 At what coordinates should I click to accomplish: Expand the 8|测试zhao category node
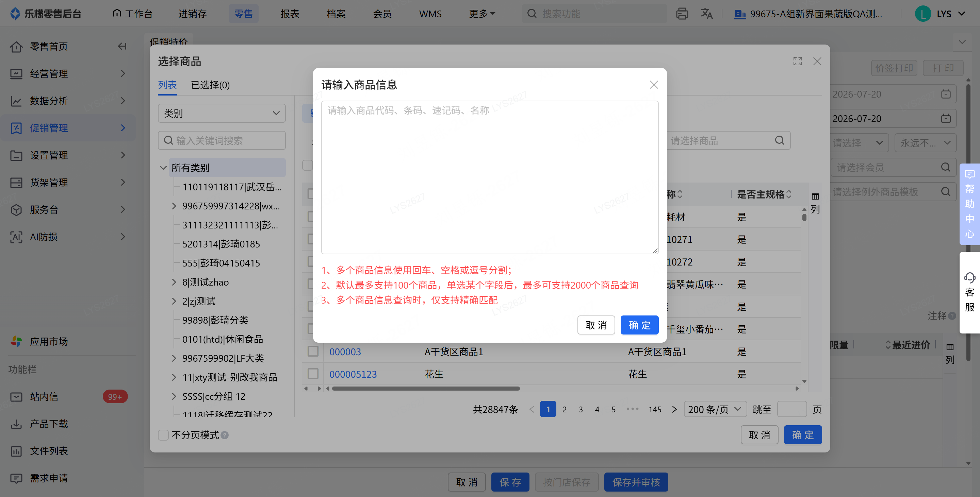tap(174, 282)
